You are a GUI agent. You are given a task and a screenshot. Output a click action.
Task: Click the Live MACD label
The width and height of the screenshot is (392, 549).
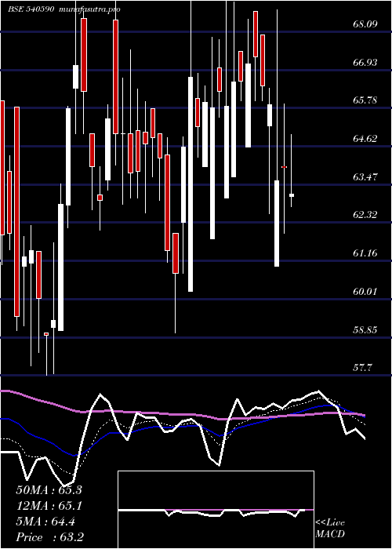tap(330, 528)
